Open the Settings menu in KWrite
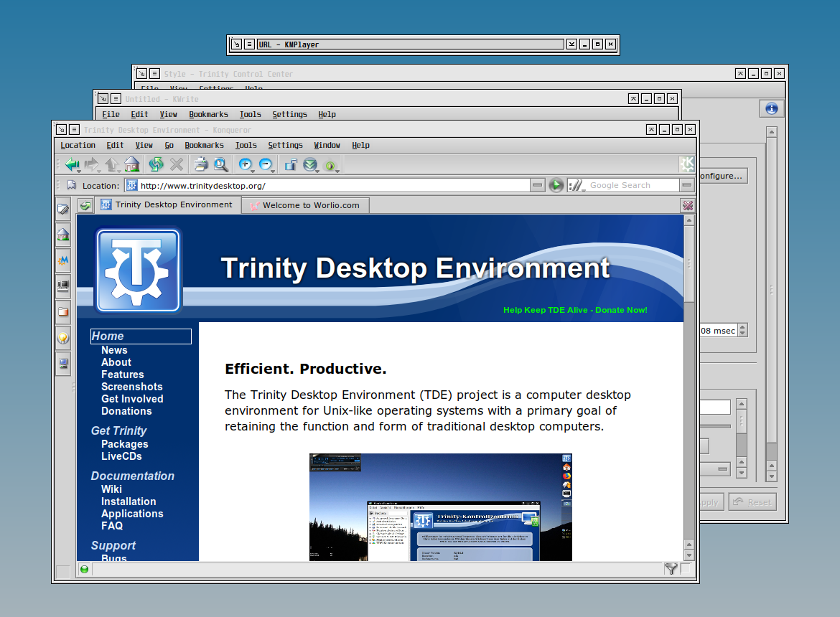The image size is (840, 617). (289, 114)
